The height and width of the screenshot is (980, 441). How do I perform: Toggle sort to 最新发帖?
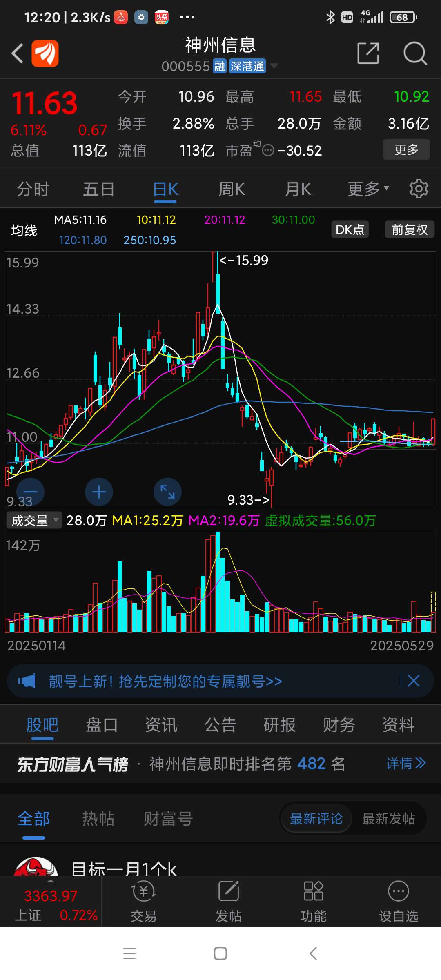(389, 819)
